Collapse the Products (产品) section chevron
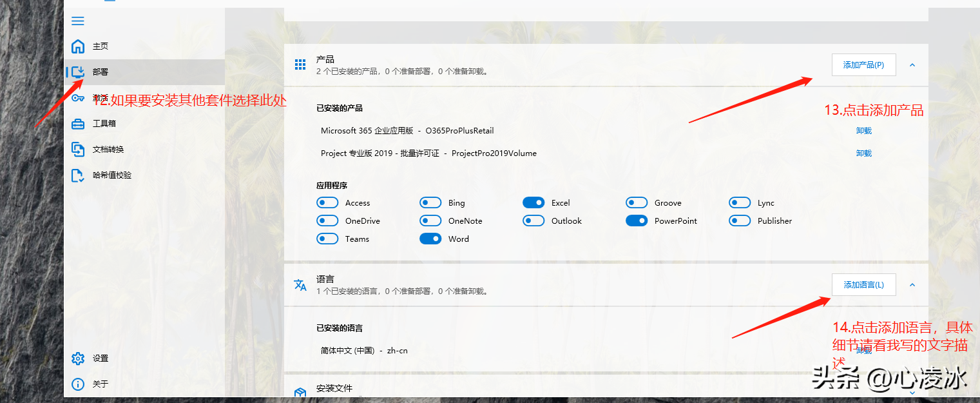 click(912, 65)
